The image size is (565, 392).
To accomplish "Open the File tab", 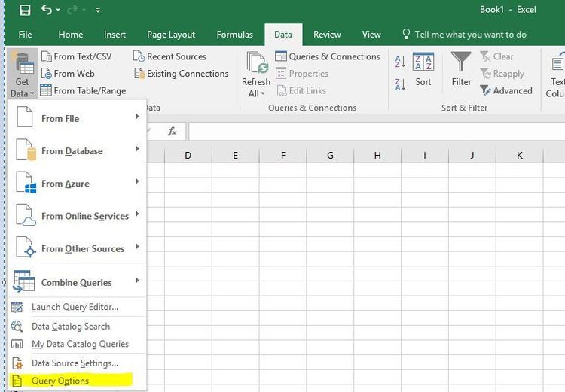I will [25, 35].
